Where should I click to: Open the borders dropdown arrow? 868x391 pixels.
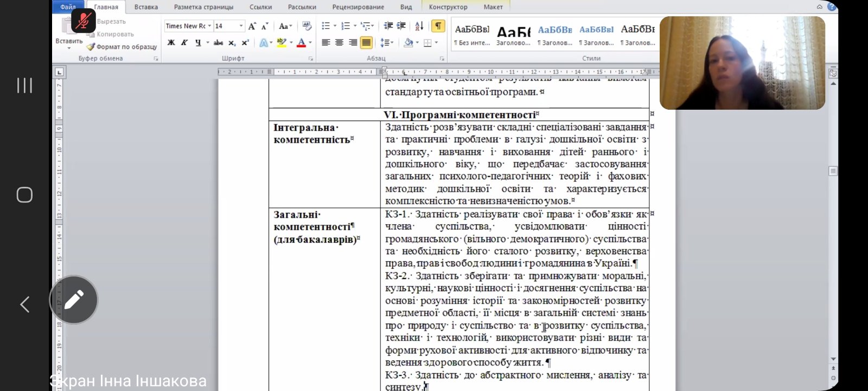point(437,42)
